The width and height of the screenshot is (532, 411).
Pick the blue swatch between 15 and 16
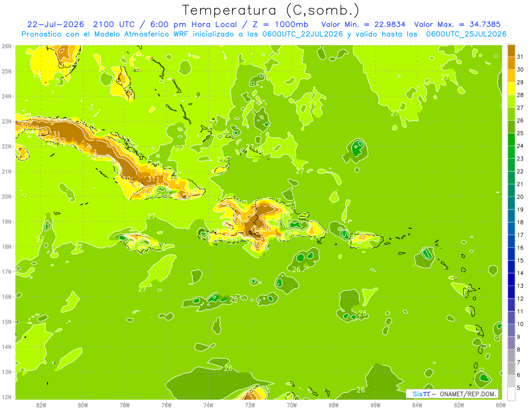click(x=512, y=254)
